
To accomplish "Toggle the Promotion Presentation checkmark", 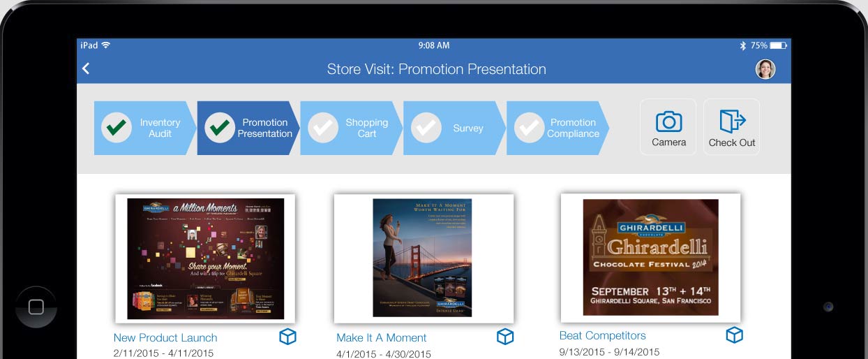I will point(220,128).
